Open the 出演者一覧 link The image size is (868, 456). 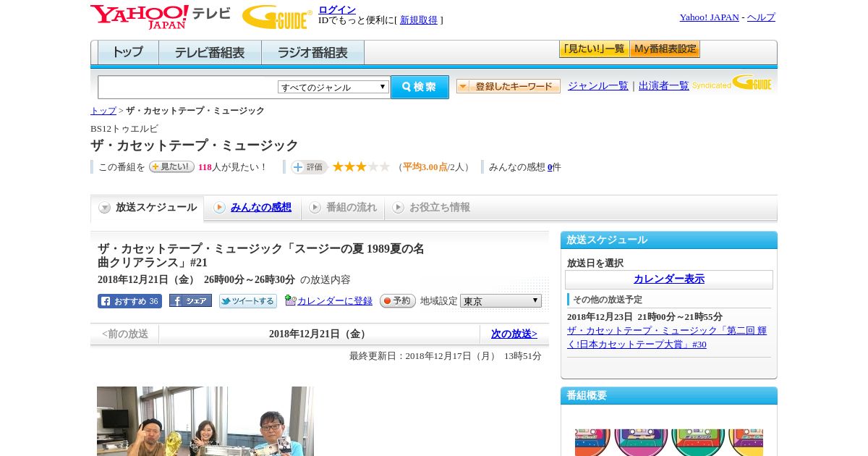[x=664, y=85]
